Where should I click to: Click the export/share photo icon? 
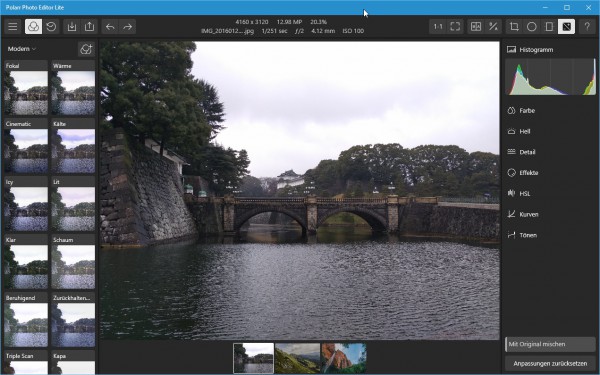pos(90,26)
